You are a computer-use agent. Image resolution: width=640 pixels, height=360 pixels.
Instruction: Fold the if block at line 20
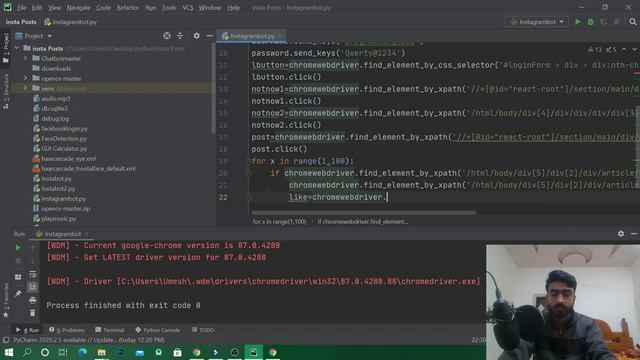point(248,173)
